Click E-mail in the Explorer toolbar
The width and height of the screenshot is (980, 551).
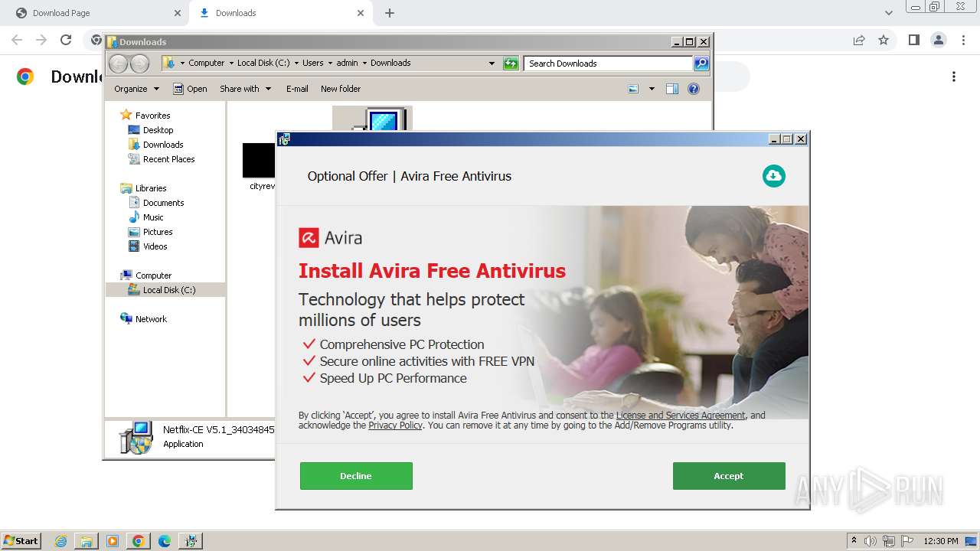point(297,89)
